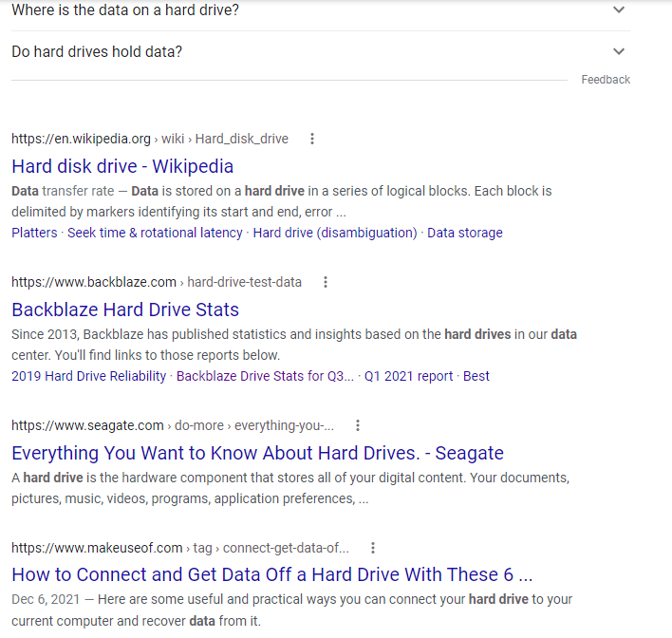The height and width of the screenshot is (638, 672).
Task: Open the "Best" sitelink under Backblaze
Action: [476, 376]
